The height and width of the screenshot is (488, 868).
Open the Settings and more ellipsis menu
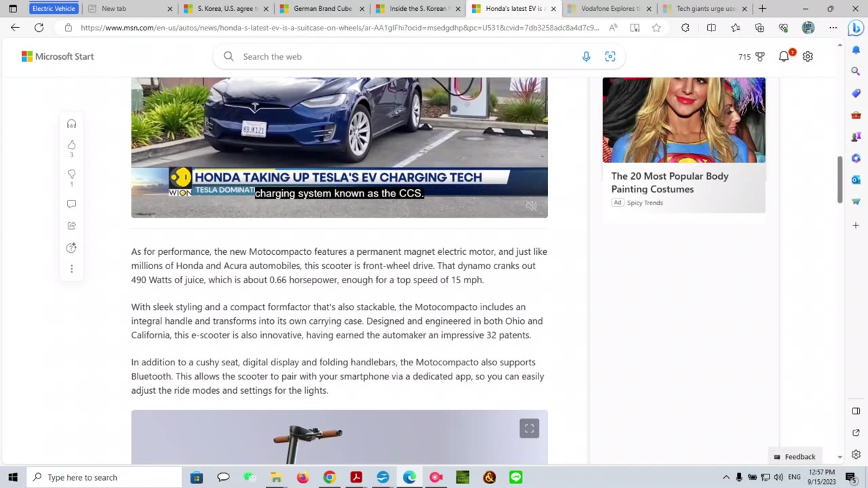833,28
